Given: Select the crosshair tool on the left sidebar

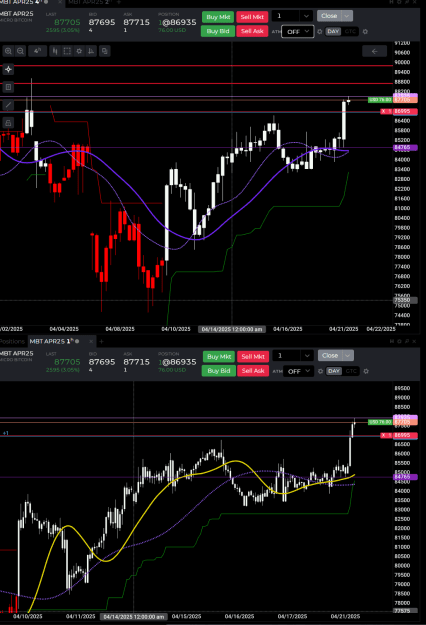Looking at the screenshot, I should click(x=8, y=69).
